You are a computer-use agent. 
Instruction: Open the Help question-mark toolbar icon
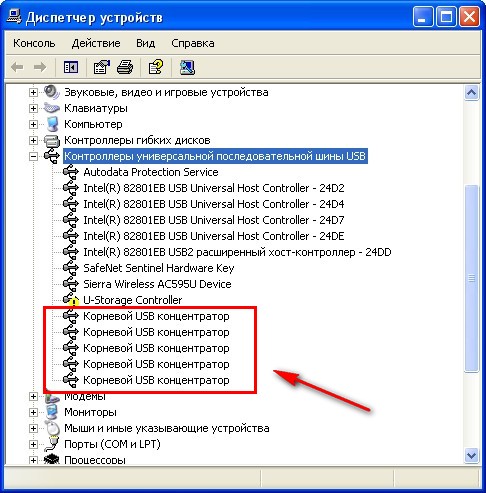156,67
